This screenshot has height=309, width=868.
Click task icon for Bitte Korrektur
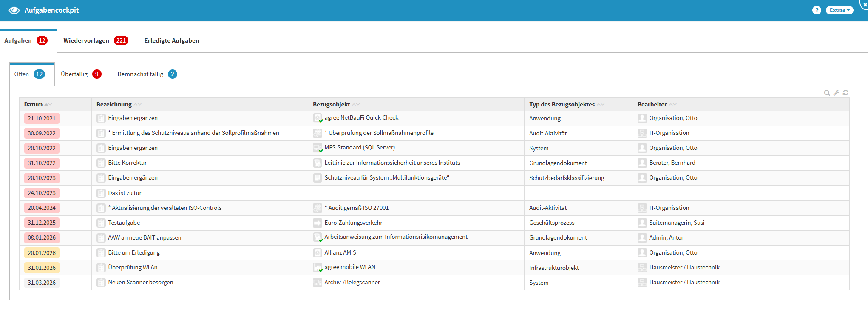pos(101,163)
